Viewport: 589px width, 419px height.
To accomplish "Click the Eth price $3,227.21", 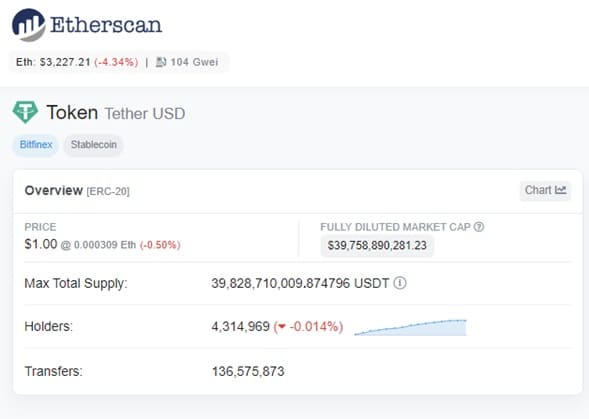I will click(x=65, y=62).
